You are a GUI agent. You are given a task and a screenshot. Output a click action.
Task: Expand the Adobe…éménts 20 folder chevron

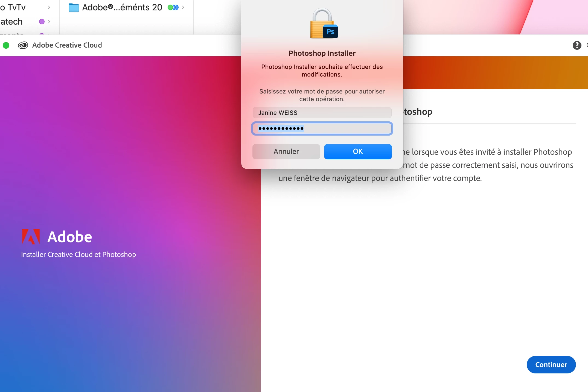(x=183, y=7)
